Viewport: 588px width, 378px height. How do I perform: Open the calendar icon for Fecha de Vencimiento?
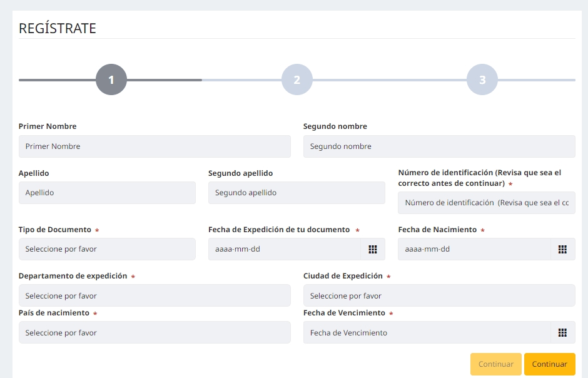pyautogui.click(x=562, y=332)
